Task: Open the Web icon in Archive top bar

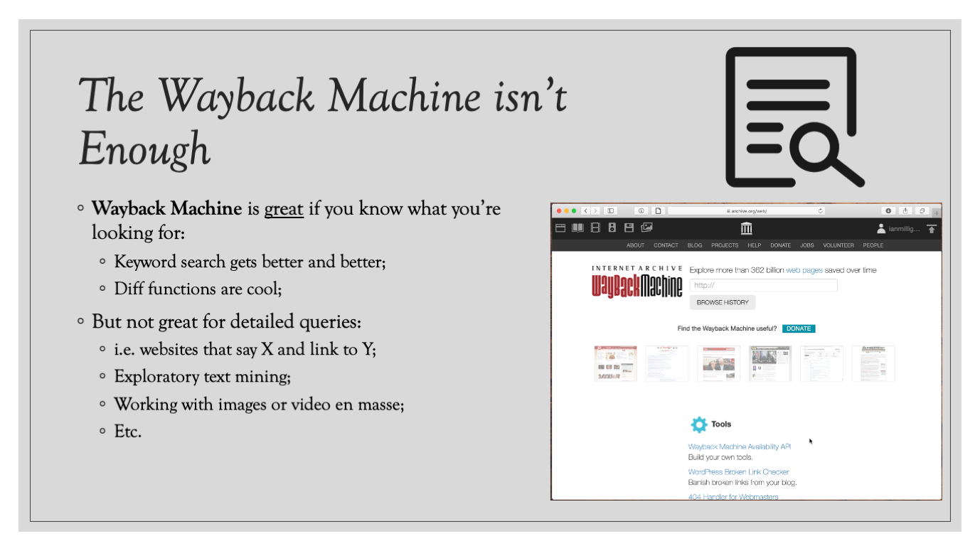Action: point(560,228)
